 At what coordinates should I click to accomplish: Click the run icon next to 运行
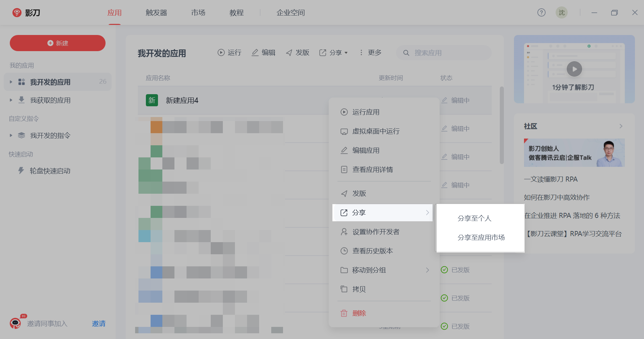(221, 52)
